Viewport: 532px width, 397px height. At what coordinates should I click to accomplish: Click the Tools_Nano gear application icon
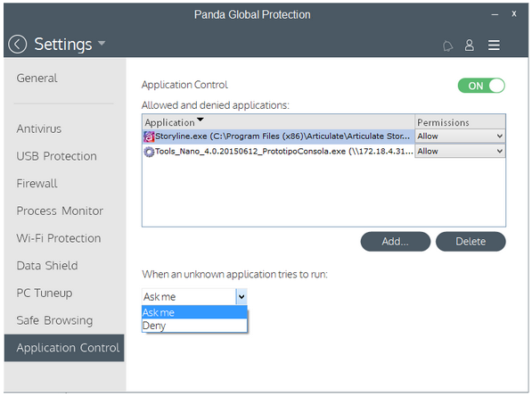[149, 152]
